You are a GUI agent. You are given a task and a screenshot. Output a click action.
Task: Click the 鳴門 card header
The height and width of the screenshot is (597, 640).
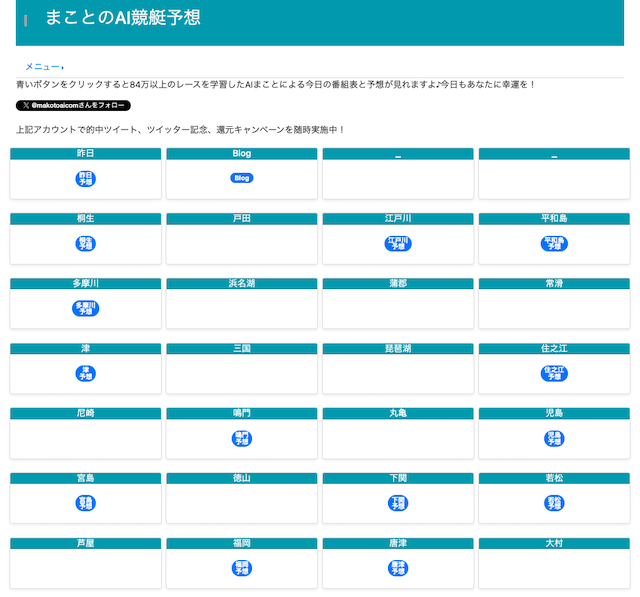tap(242, 413)
